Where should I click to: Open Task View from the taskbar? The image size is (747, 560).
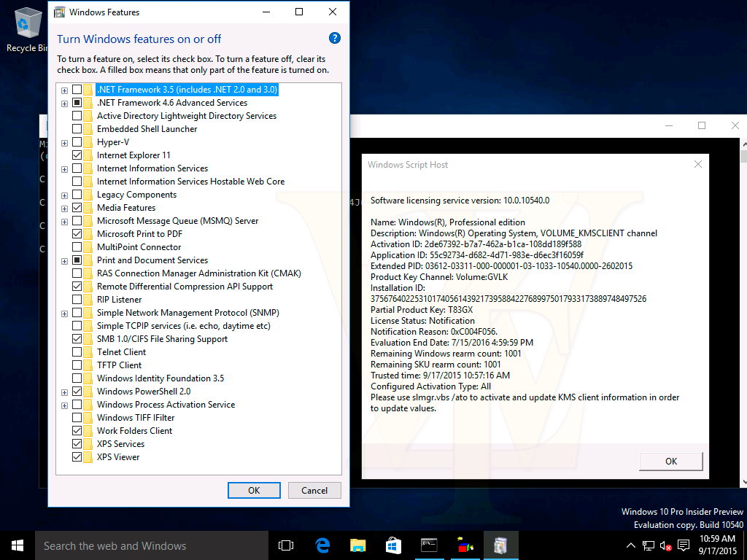286,545
